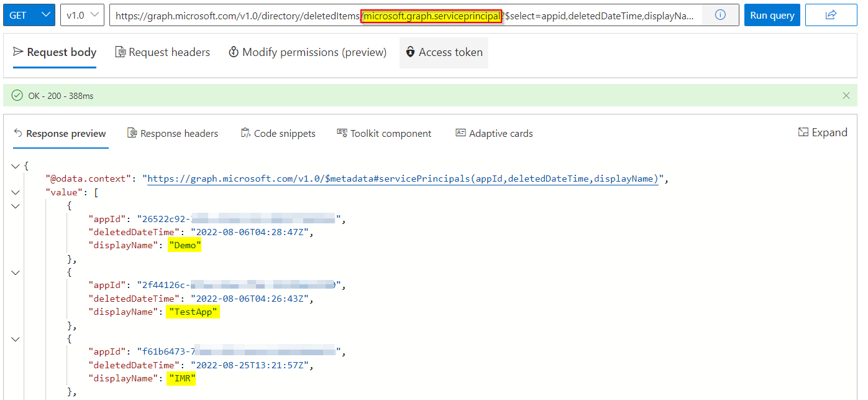
Task: Click the Request body arrow icon
Action: [x=18, y=52]
